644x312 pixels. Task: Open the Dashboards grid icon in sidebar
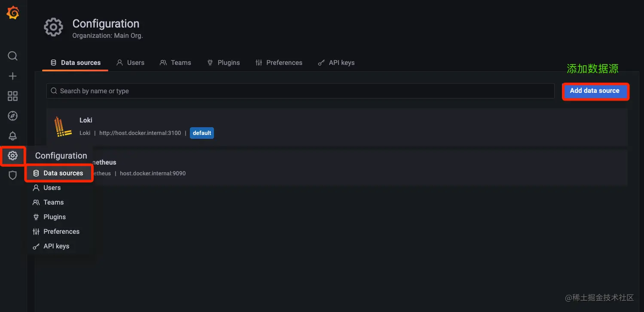pos(13,96)
